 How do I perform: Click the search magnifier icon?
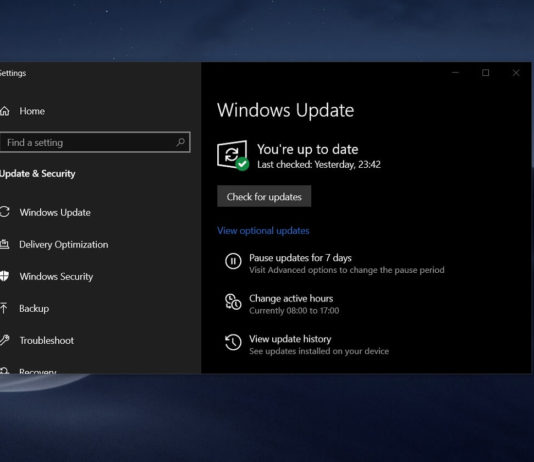tap(180, 142)
